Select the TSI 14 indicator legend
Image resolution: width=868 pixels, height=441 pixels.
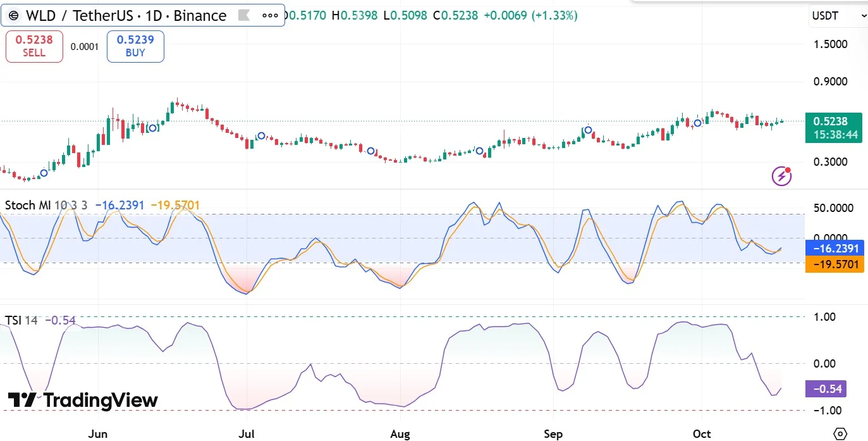(x=21, y=320)
